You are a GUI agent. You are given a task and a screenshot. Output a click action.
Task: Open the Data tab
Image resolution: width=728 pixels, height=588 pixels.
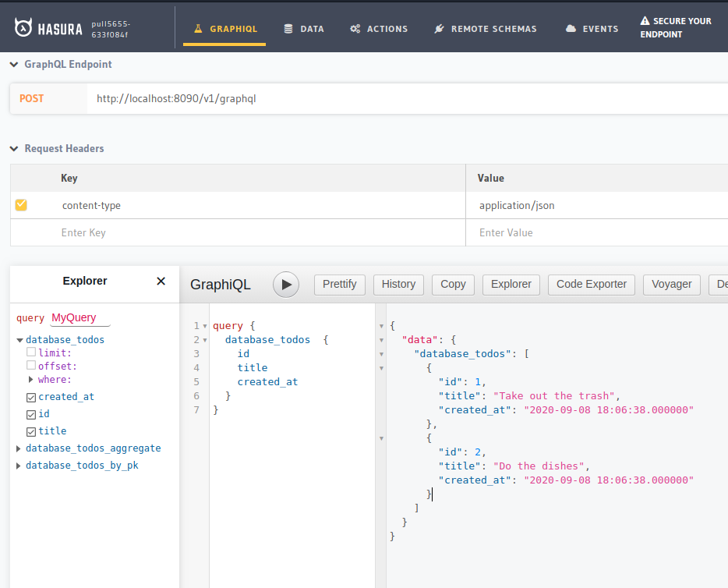304,29
